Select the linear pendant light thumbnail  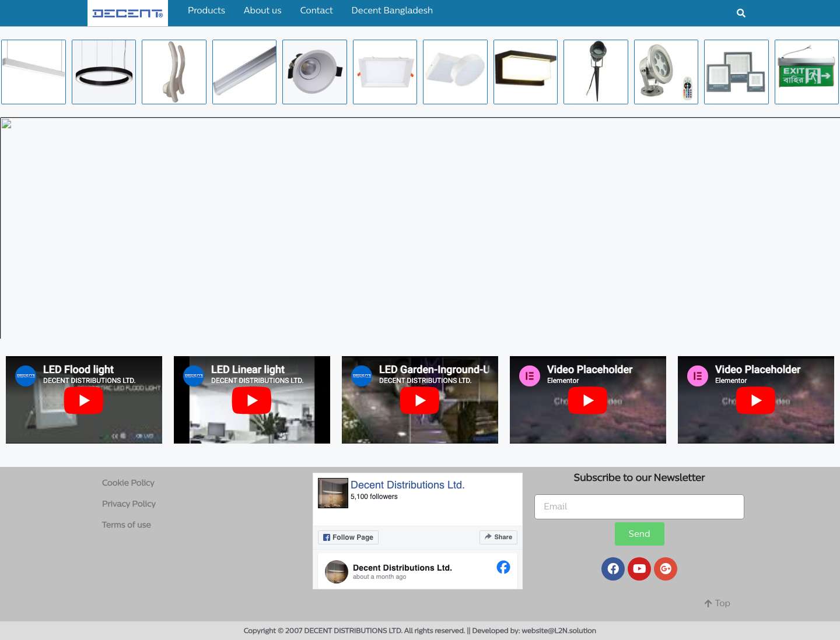33,72
